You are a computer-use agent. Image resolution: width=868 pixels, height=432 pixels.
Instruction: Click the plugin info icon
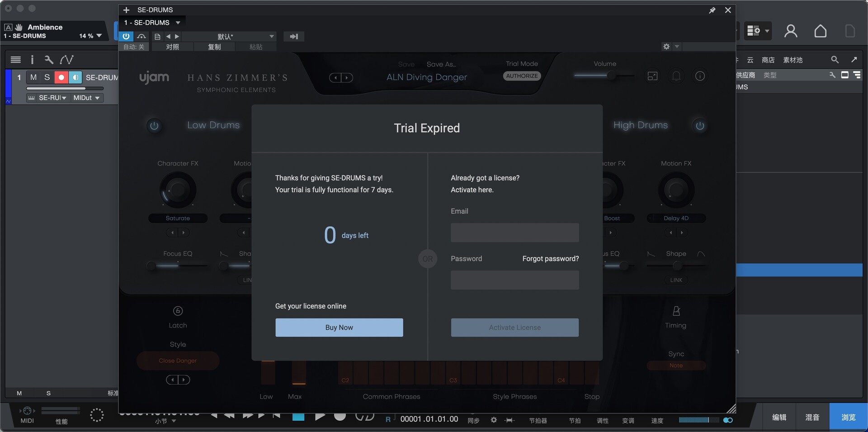[700, 76]
